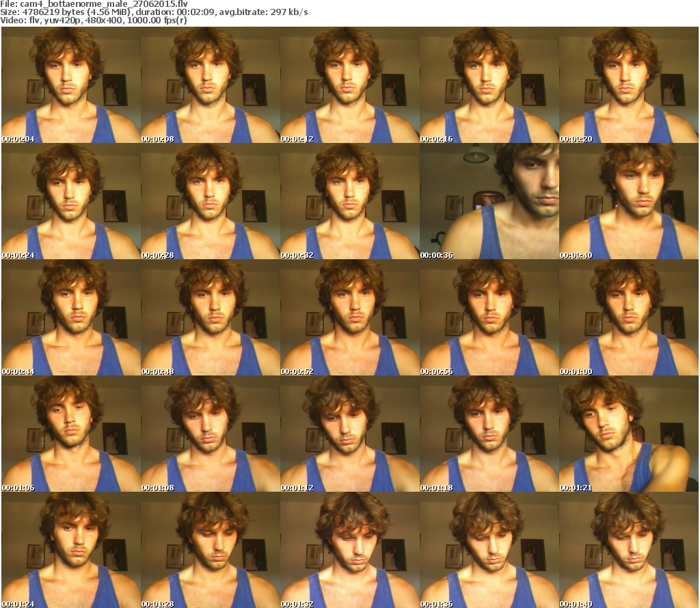View the frame timestamped 00:01:24
This screenshot has width=700, height=608.
(x=71, y=549)
